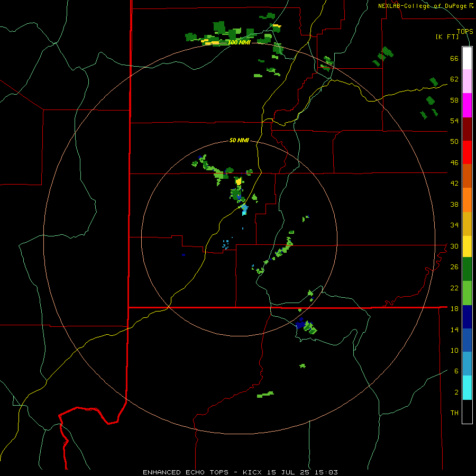
Task: Click the yellow echo cell inside 50 NMI ring
Action: [239, 181]
